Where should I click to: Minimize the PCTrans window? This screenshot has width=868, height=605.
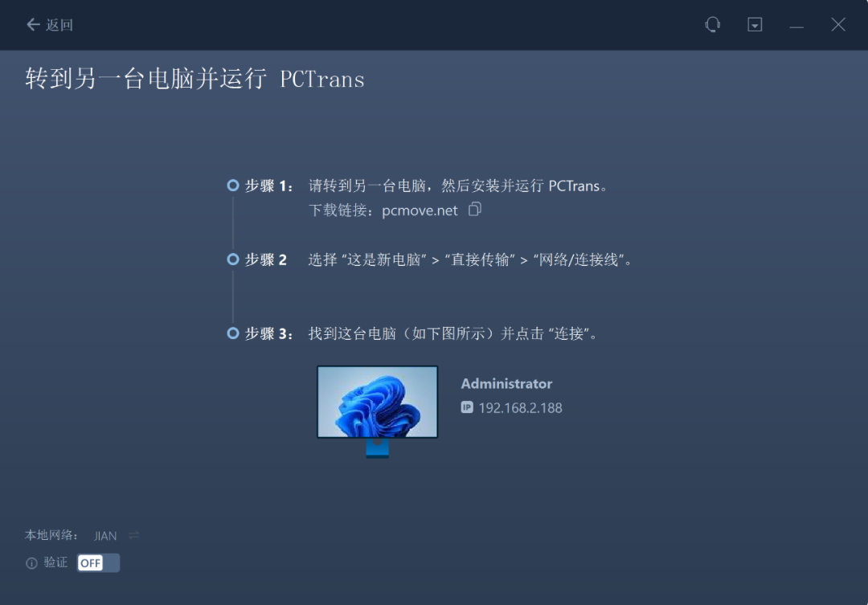click(796, 26)
